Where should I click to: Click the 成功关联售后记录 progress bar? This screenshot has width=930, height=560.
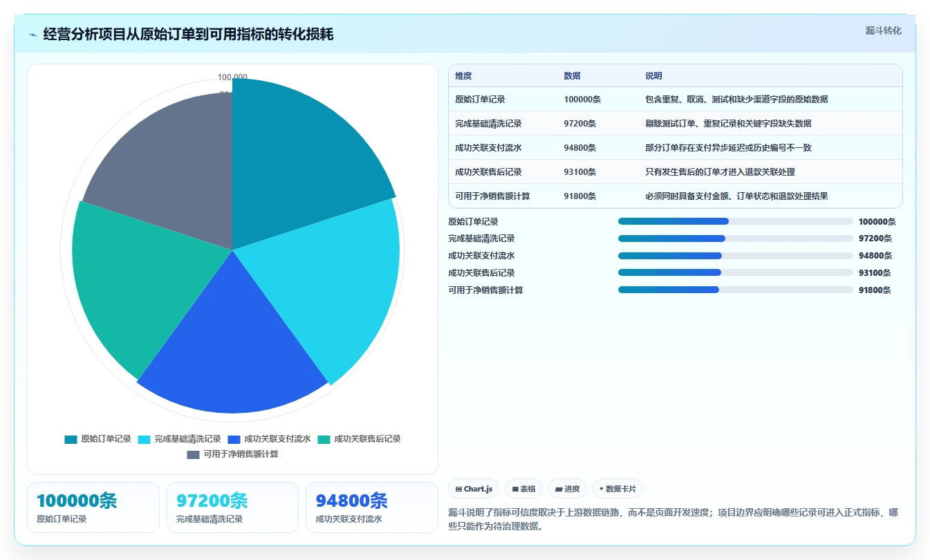[x=735, y=272]
